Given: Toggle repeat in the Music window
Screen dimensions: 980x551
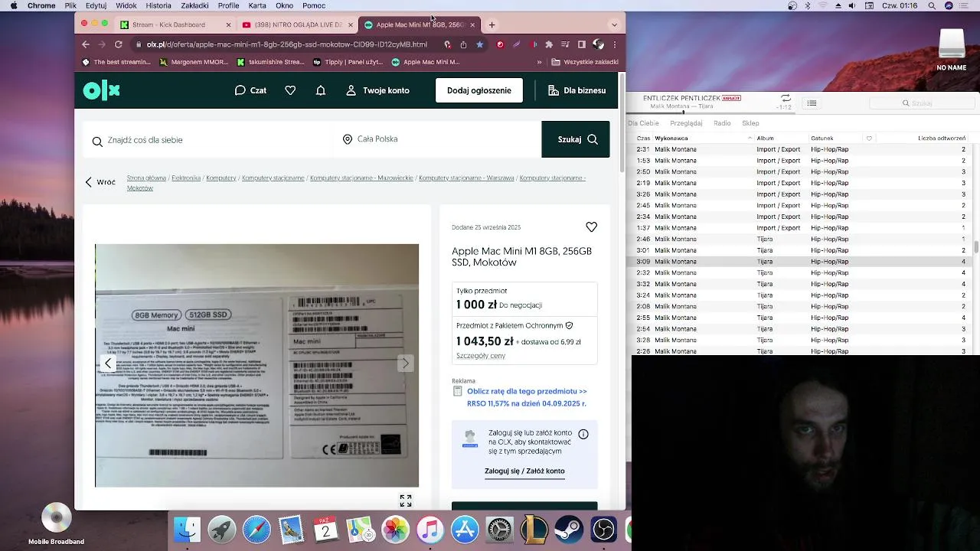Looking at the screenshot, I should (x=786, y=99).
